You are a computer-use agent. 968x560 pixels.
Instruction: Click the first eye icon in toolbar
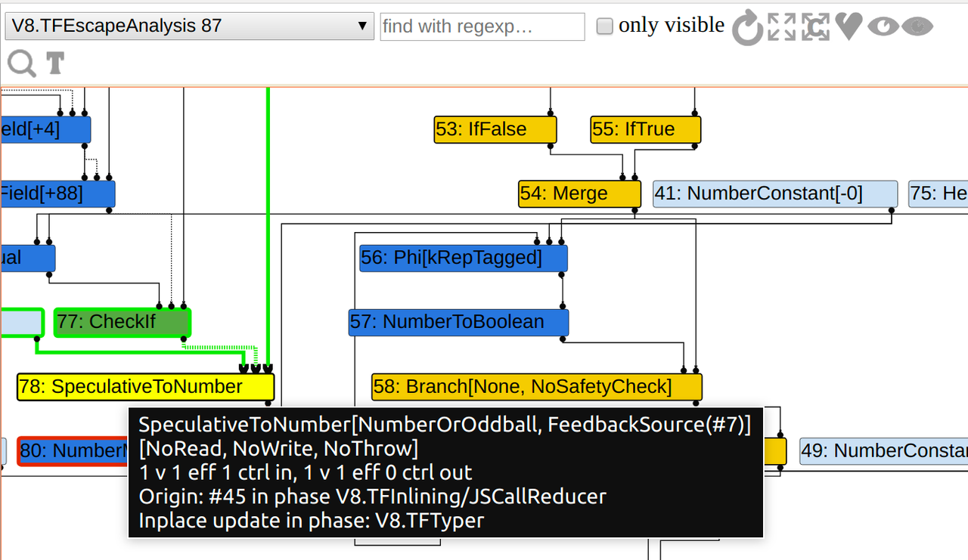tap(883, 27)
